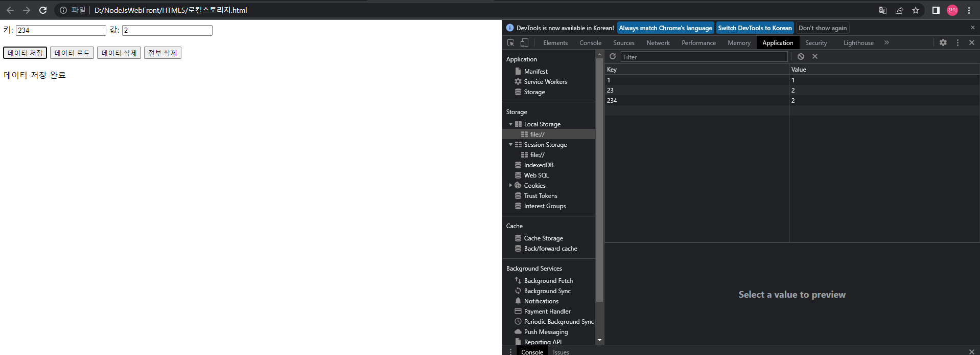Image resolution: width=980 pixels, height=355 pixels.
Task: Open Notifications in the sidebar
Action: tap(541, 301)
